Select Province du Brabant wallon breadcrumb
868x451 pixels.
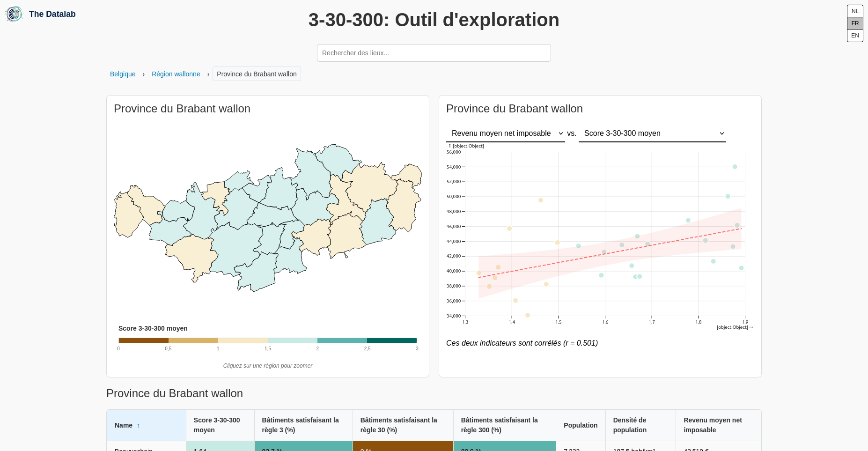point(257,74)
